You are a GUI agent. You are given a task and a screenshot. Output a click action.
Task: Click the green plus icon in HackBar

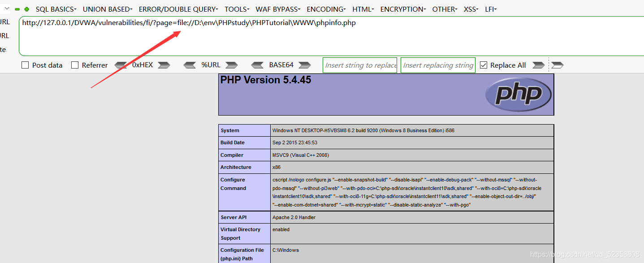(x=27, y=9)
